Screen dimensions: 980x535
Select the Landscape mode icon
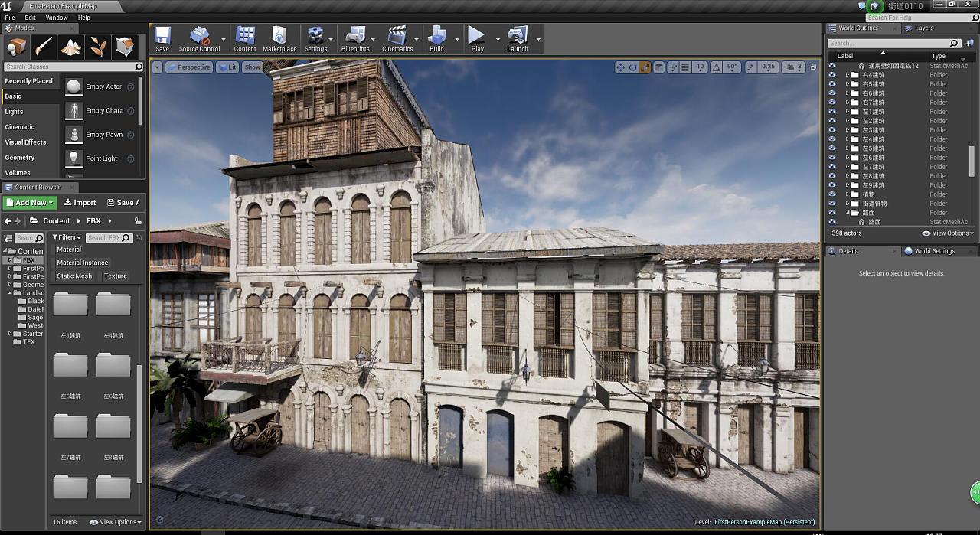(x=71, y=47)
